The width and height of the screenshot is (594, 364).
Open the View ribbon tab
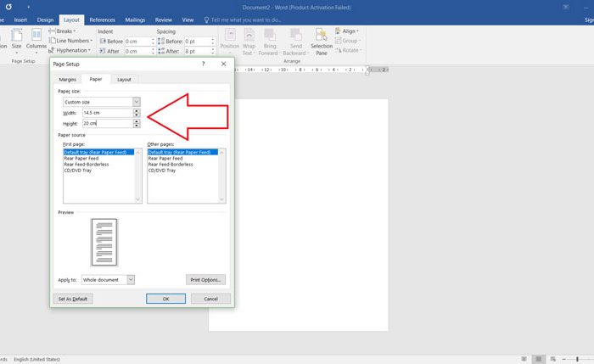[x=188, y=20]
